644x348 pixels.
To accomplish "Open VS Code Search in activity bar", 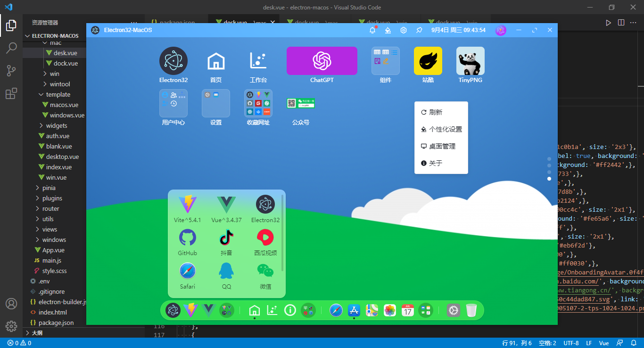I will (11, 48).
